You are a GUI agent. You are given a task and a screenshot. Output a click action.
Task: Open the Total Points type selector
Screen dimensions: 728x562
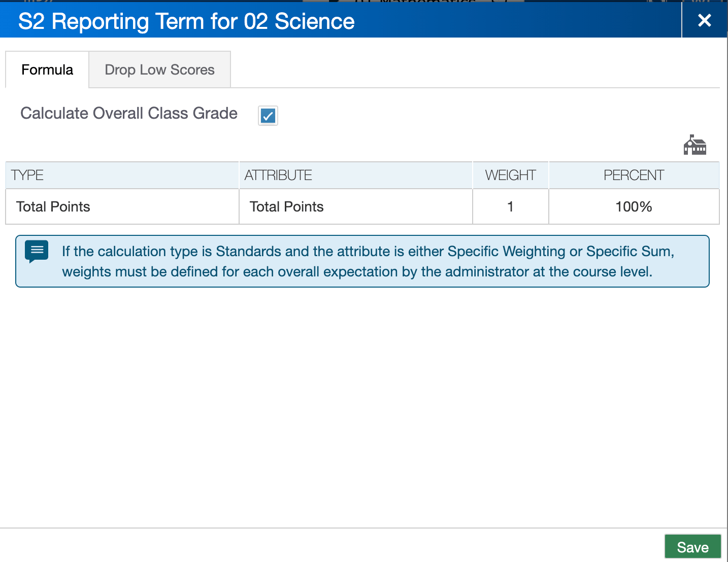tap(53, 206)
